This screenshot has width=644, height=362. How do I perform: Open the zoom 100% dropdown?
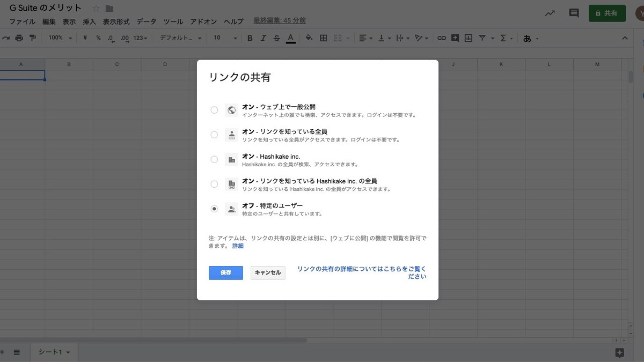(x=60, y=38)
